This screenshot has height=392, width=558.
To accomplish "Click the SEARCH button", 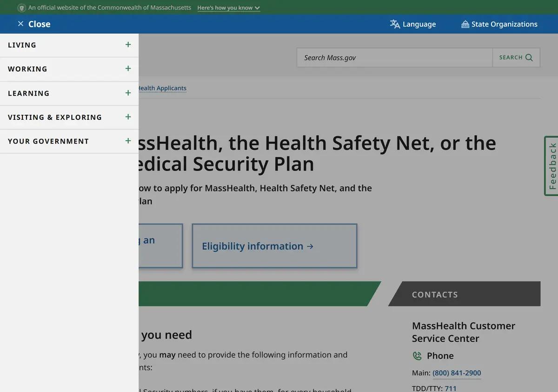I will (x=516, y=58).
